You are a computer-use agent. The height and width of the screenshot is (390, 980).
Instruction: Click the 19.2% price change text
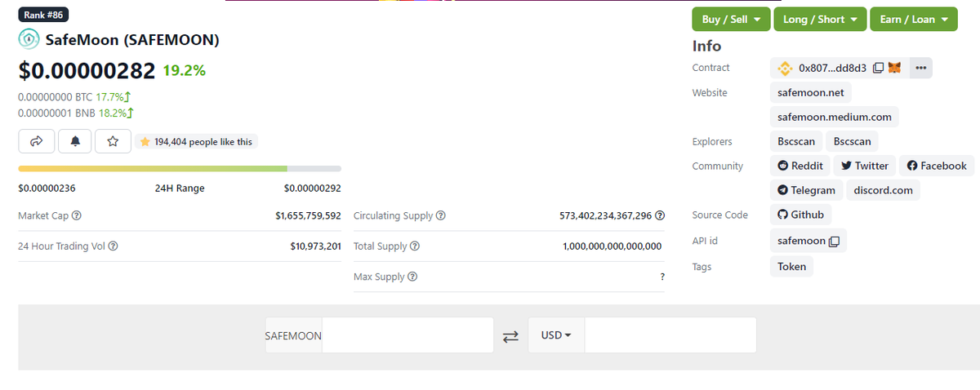[x=185, y=71]
